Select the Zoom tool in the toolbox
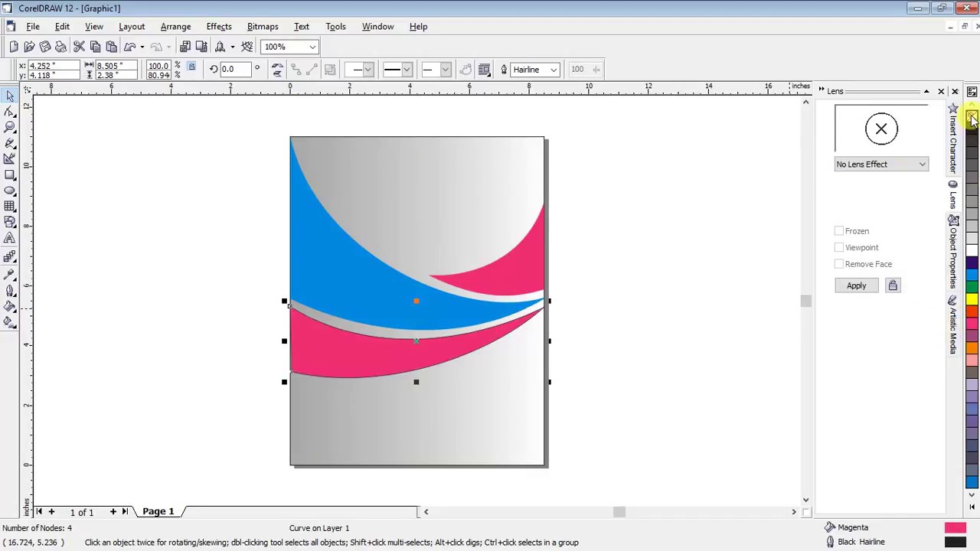Screen dimensions: 980x551 click(x=10, y=127)
